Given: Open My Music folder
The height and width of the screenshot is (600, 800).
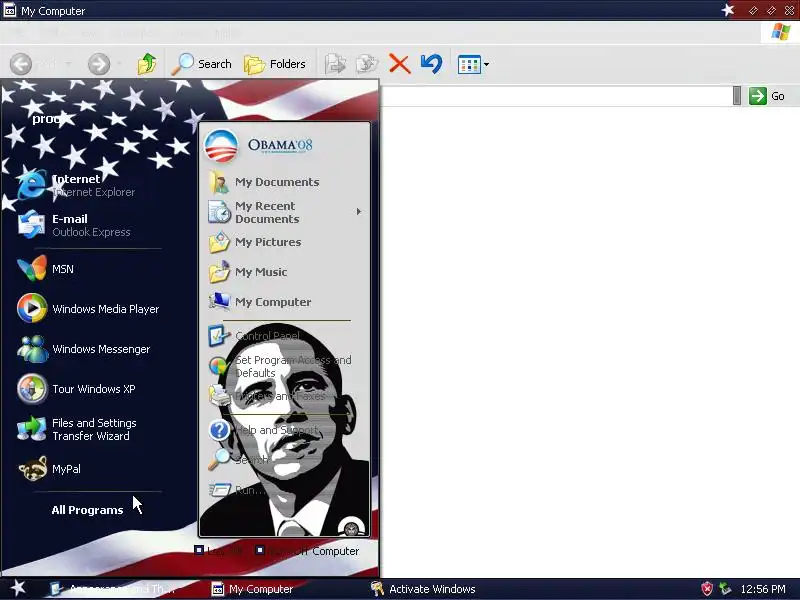Looking at the screenshot, I should click(x=248, y=272).
